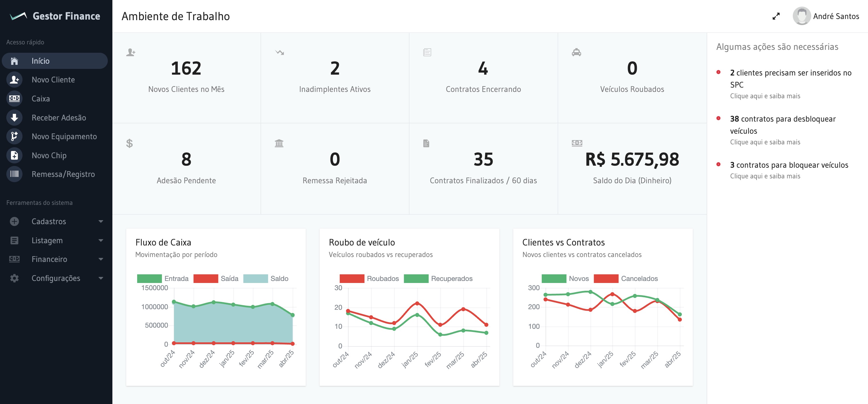Image resolution: width=868 pixels, height=404 pixels.
Task: Click the Receber Adesão download arrow icon
Action: tap(14, 118)
